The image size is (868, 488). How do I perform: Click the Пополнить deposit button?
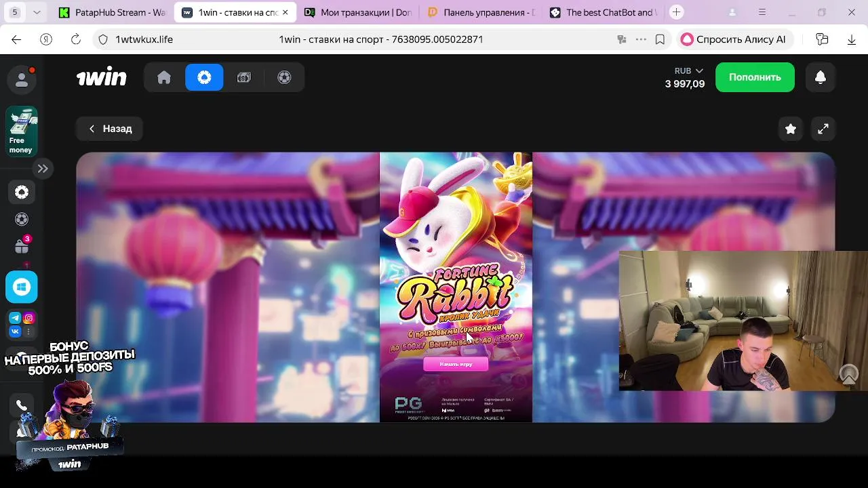point(755,77)
